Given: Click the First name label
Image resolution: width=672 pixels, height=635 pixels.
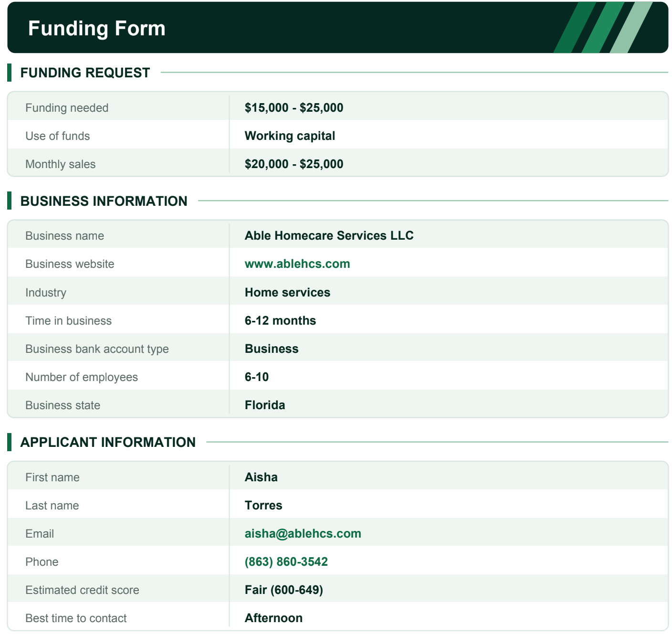Looking at the screenshot, I should pos(52,477).
